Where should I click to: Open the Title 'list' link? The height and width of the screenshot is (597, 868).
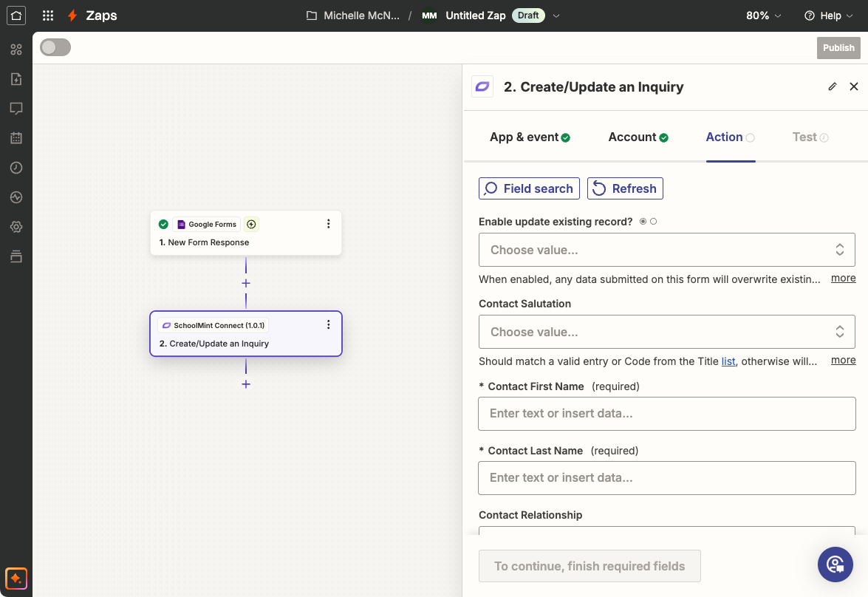click(x=728, y=361)
